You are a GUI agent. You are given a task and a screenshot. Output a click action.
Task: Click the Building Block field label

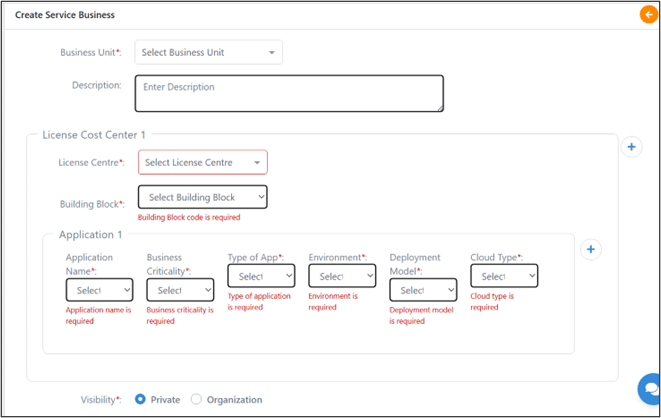point(92,204)
